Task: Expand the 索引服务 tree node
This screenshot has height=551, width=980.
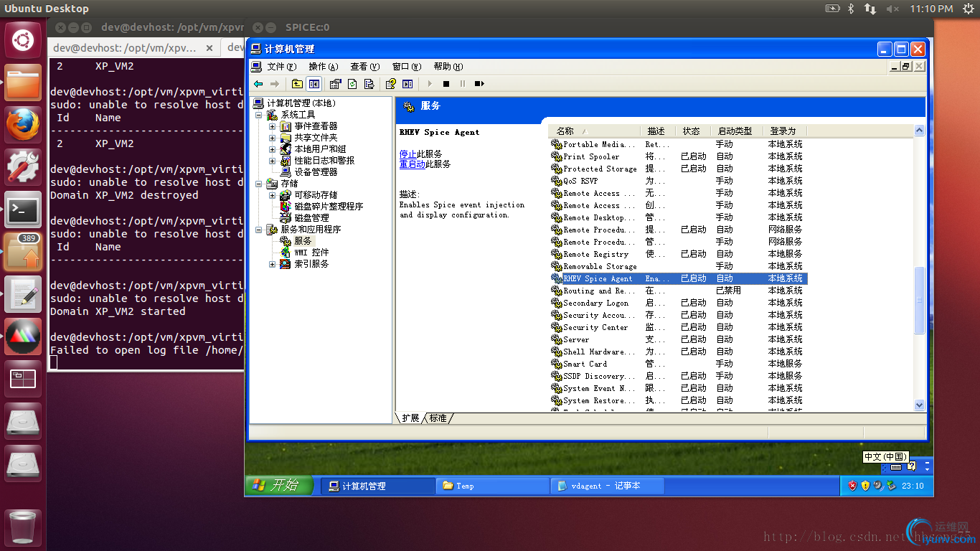Action: (272, 264)
